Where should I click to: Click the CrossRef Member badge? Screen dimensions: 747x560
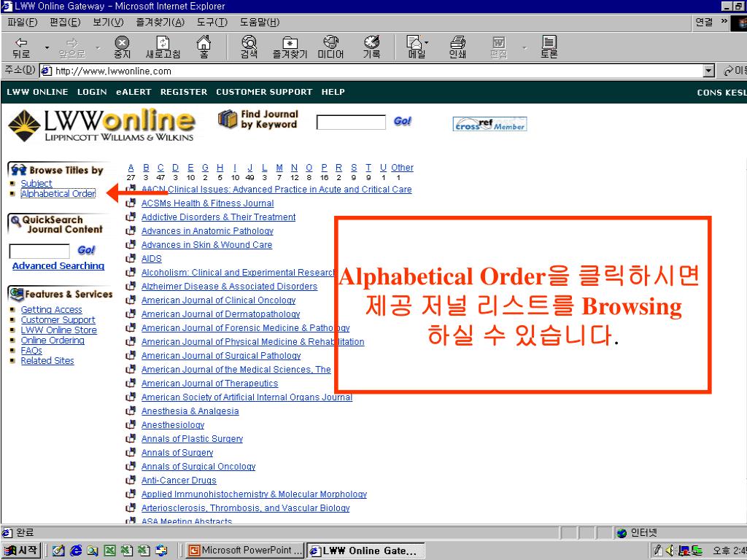click(489, 124)
